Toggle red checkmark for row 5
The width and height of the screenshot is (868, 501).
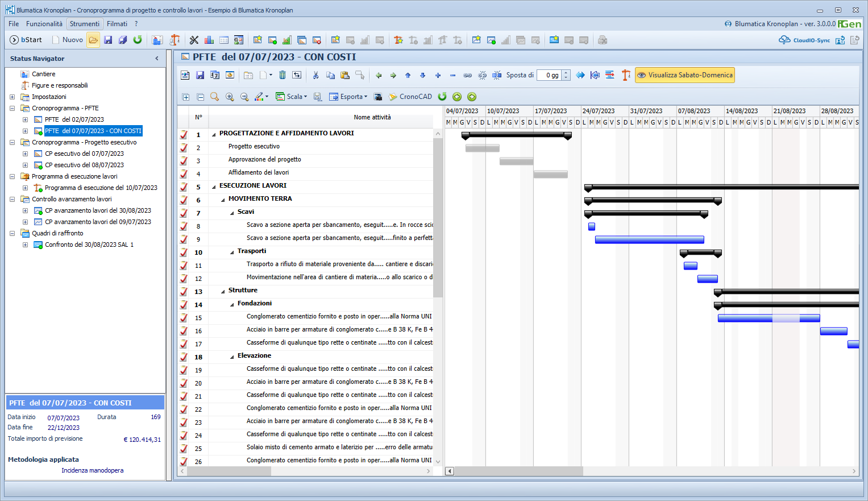[184, 187]
